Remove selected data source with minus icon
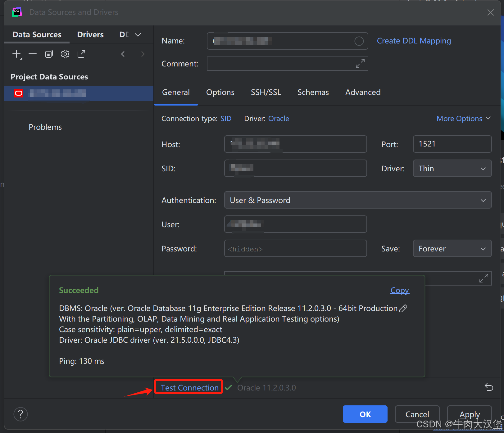This screenshot has width=504, height=433. click(x=33, y=54)
